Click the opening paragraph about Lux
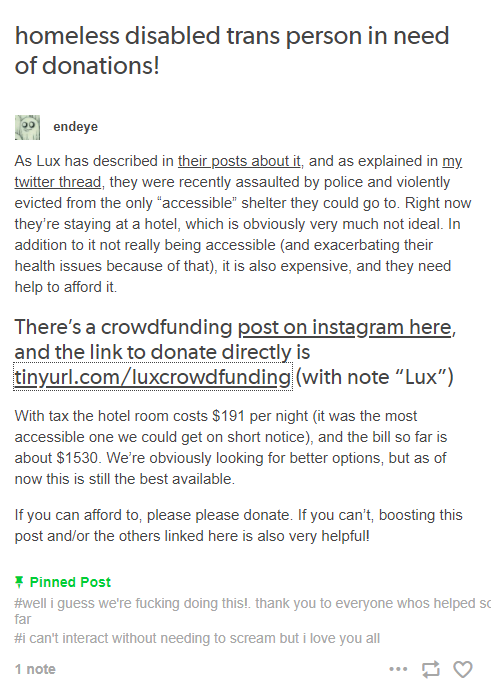491x700 pixels. click(243, 224)
